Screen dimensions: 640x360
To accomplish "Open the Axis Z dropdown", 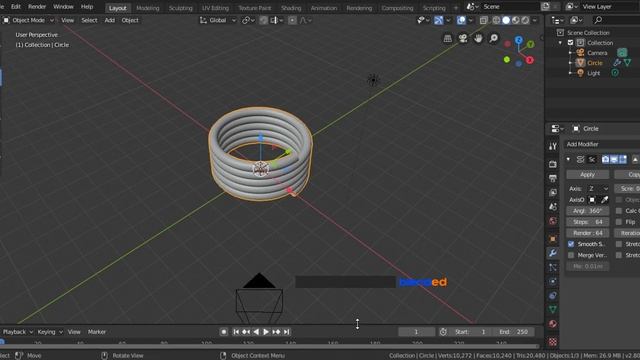I will coord(598,189).
